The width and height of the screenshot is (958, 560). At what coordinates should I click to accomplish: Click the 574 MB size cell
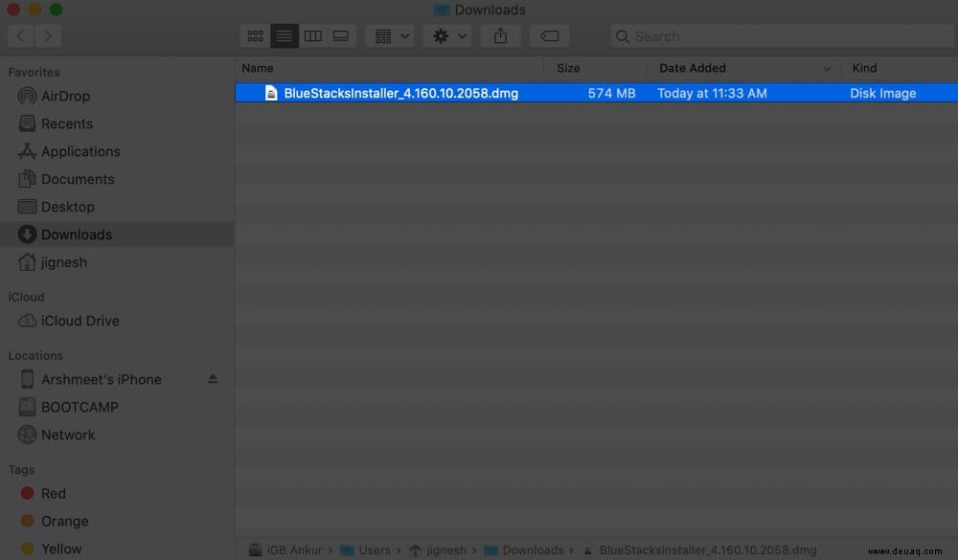[611, 93]
